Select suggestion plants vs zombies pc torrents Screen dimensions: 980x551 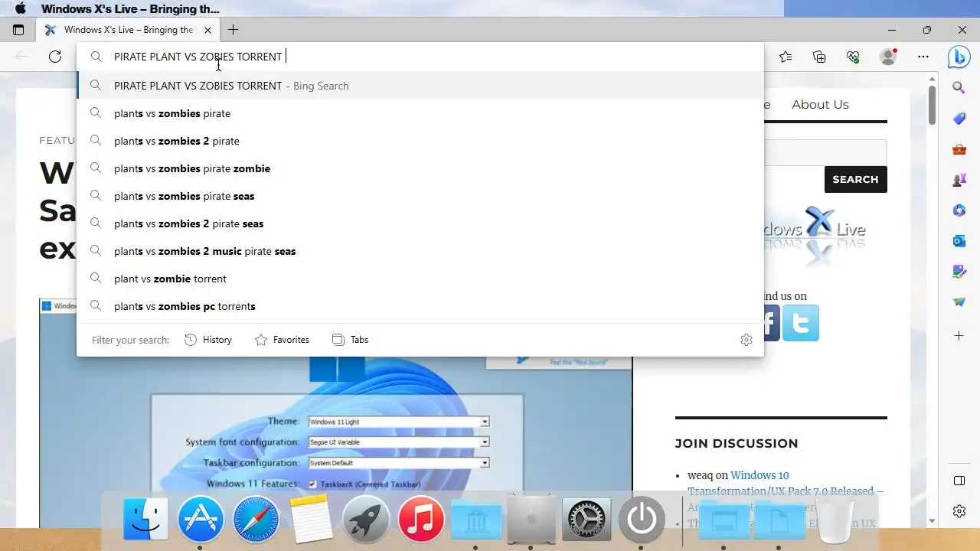tap(420, 306)
